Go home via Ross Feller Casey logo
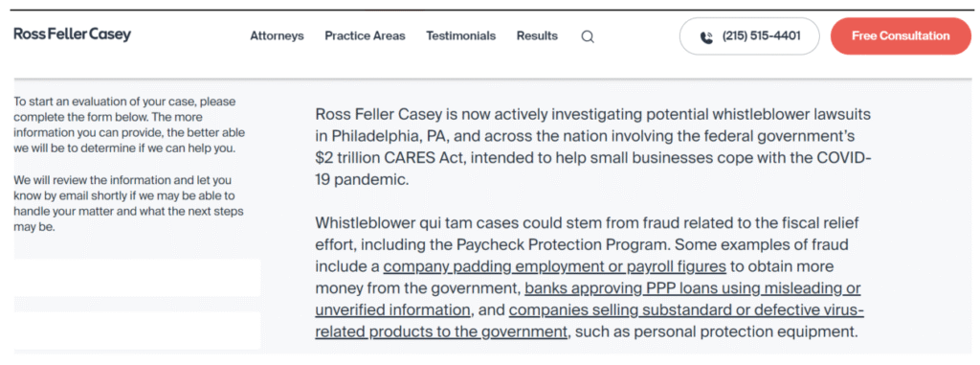The height and width of the screenshot is (365, 980). click(73, 35)
